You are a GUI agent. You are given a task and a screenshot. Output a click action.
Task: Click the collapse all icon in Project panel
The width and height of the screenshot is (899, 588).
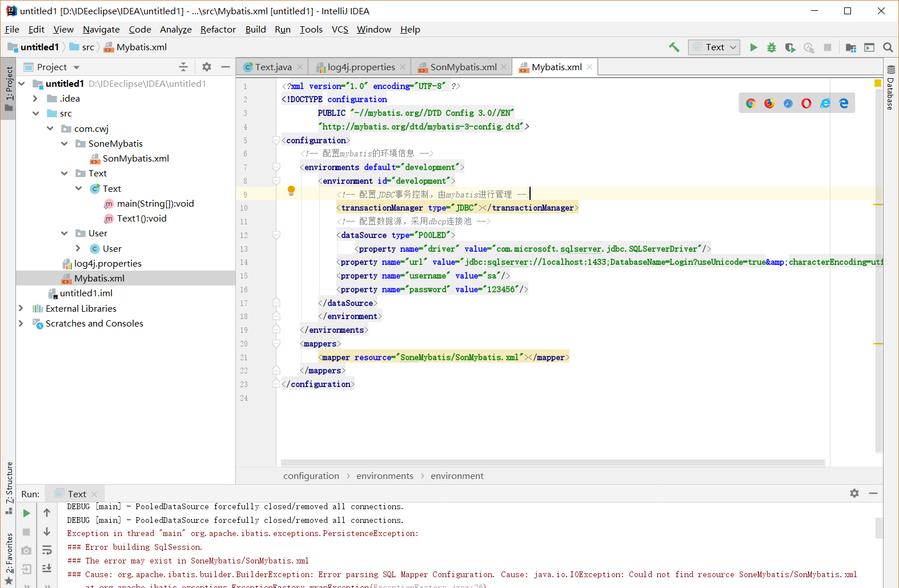[183, 67]
